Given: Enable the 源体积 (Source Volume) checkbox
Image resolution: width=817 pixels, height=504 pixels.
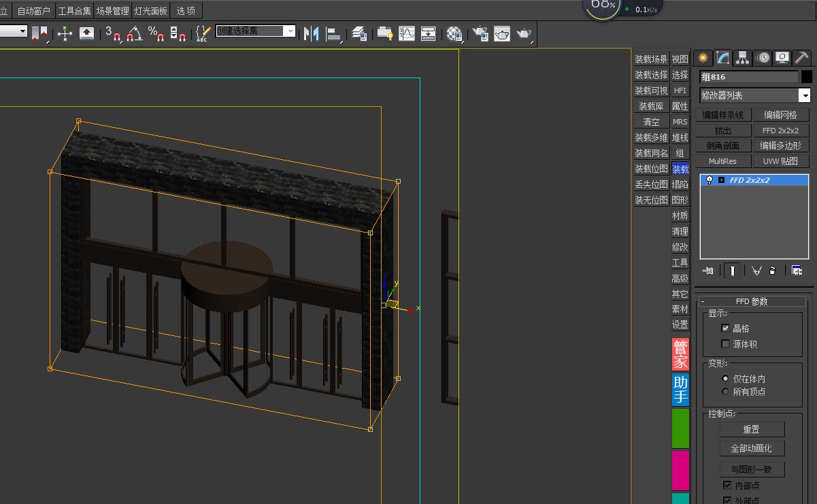Looking at the screenshot, I should [725, 344].
